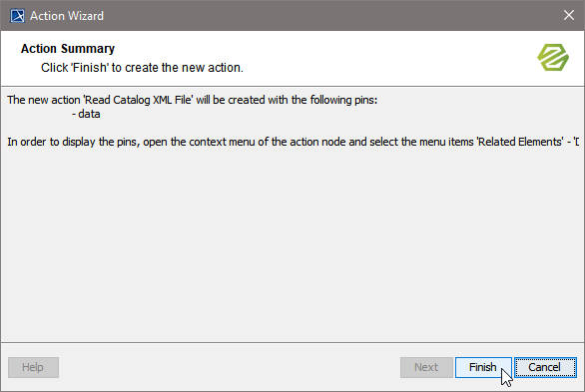Click the greyed-out Help button

click(33, 367)
